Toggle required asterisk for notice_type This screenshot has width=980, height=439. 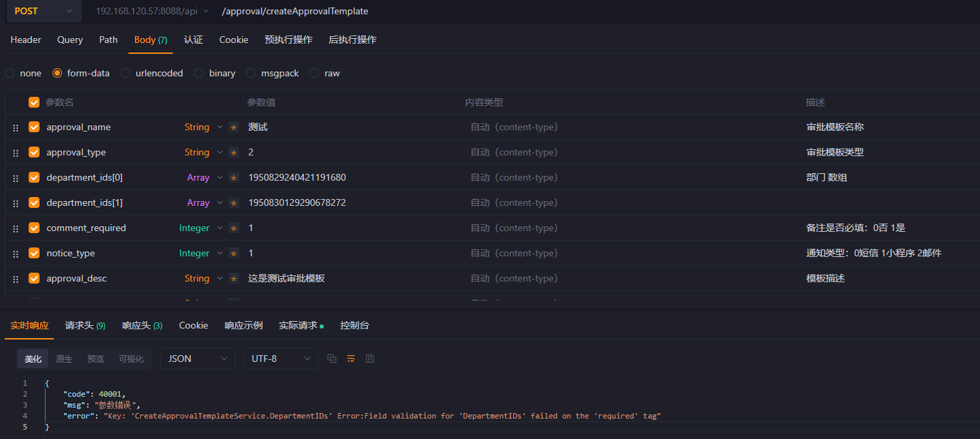[x=234, y=254]
